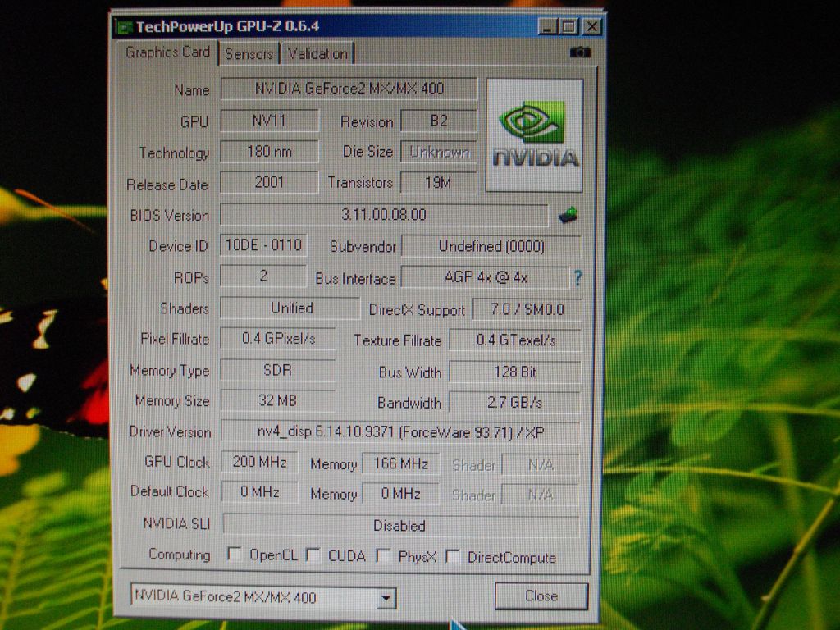Click the NVIDIA logo image

534,135
